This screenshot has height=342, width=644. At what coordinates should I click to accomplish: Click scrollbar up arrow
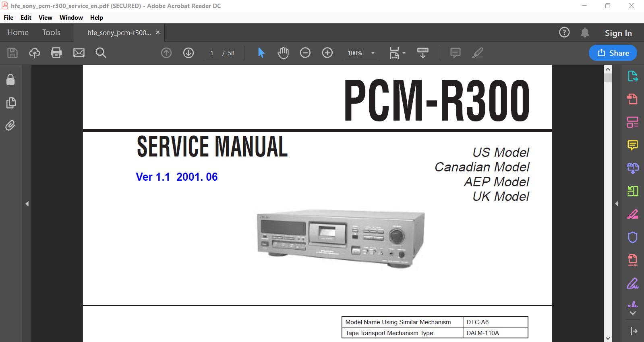(608, 69)
